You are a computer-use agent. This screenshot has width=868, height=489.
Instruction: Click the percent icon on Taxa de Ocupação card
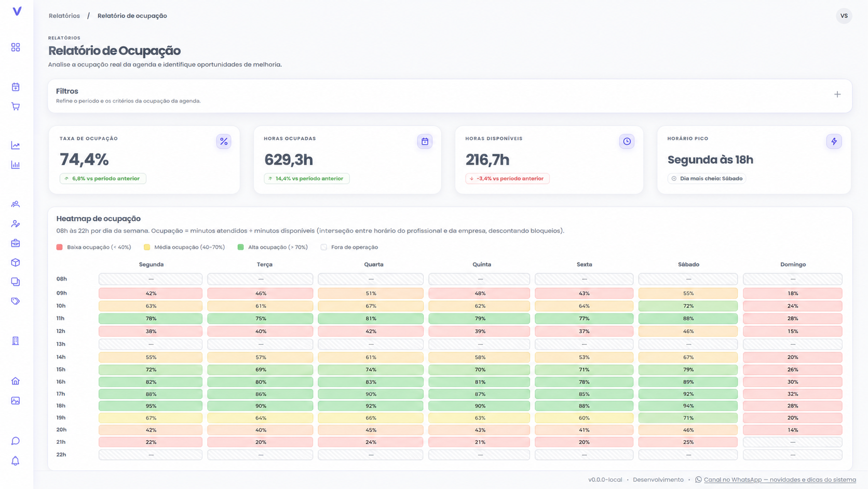(224, 141)
